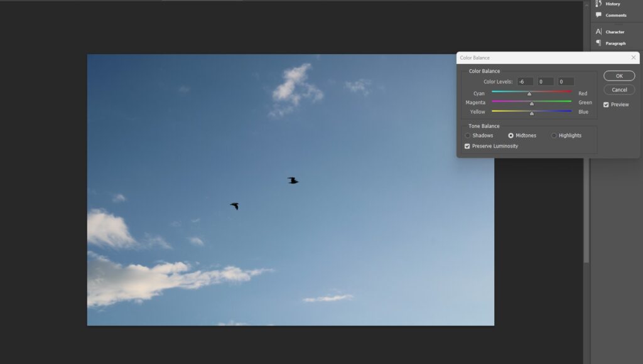
Task: Click the Cyan-Red slider handle
Action: click(x=529, y=94)
